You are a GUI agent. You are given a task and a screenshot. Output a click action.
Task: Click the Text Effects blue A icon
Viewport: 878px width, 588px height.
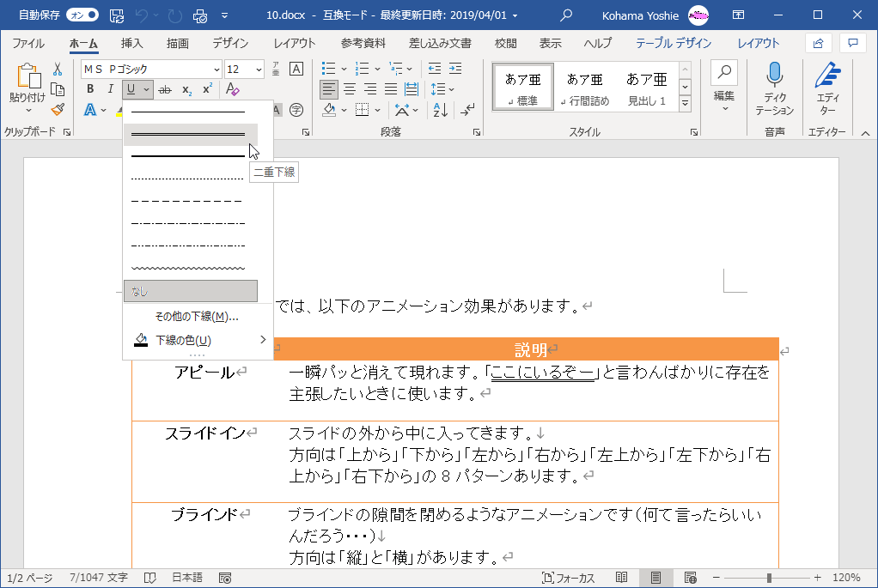(89, 110)
